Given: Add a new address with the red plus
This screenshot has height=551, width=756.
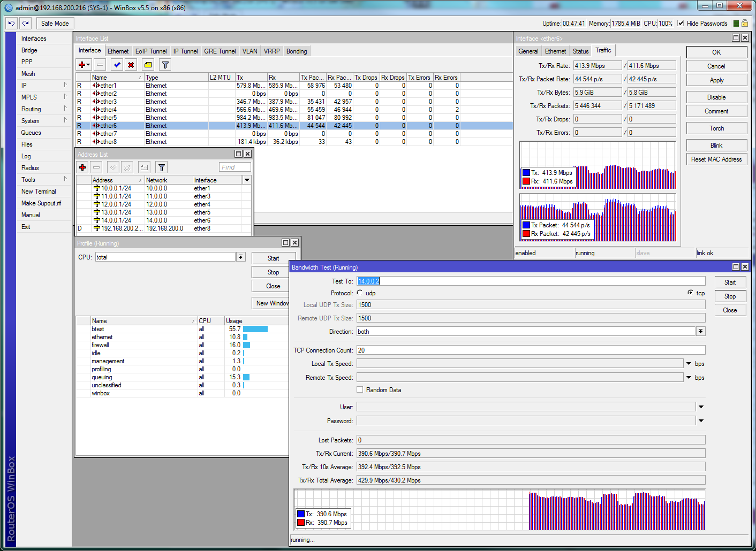Looking at the screenshot, I should pos(82,167).
